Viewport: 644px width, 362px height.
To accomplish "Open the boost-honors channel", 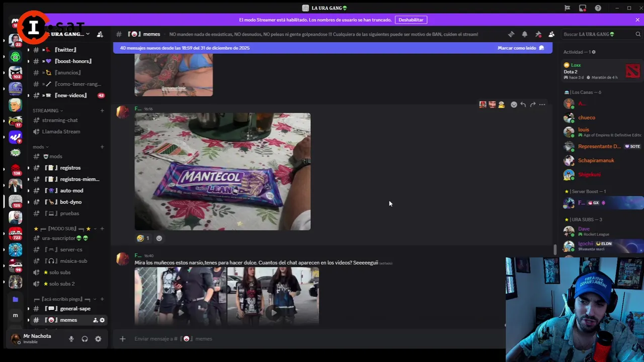I will 68,61.
